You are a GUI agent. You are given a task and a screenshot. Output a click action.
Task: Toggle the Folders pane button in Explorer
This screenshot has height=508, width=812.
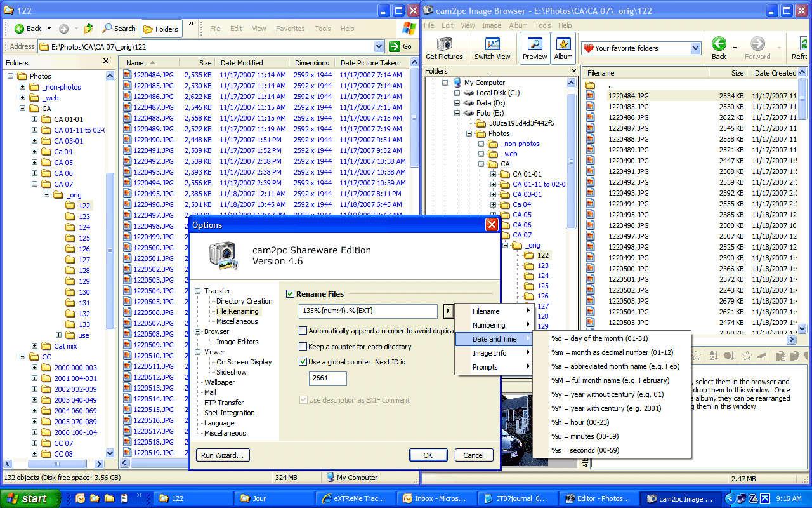161,29
